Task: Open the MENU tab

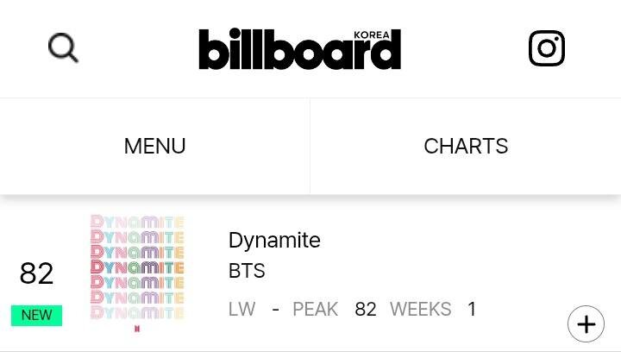Action: pos(155,146)
